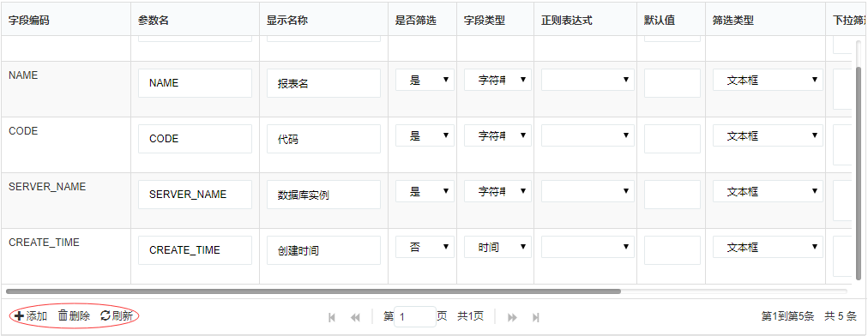Click the 报表名 display name input
The height and width of the screenshot is (336, 868).
tap(324, 83)
